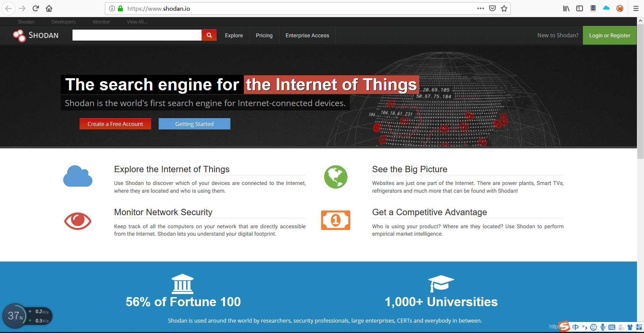Expand the View All... menu
Screen dimensions: 644x333
pos(137,22)
